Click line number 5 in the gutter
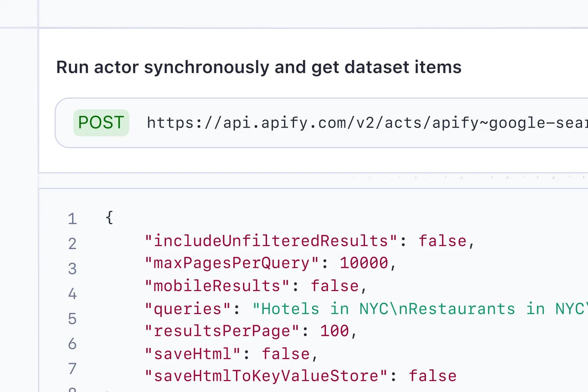The height and width of the screenshot is (392, 588). (72, 319)
